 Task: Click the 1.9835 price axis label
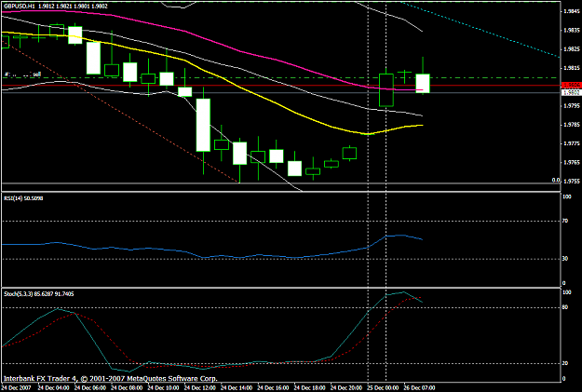click(572, 30)
